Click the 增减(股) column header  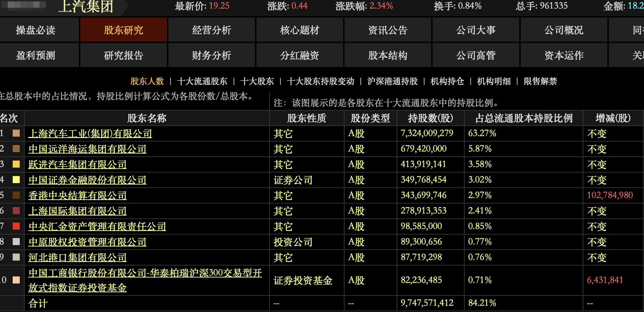pos(613,118)
